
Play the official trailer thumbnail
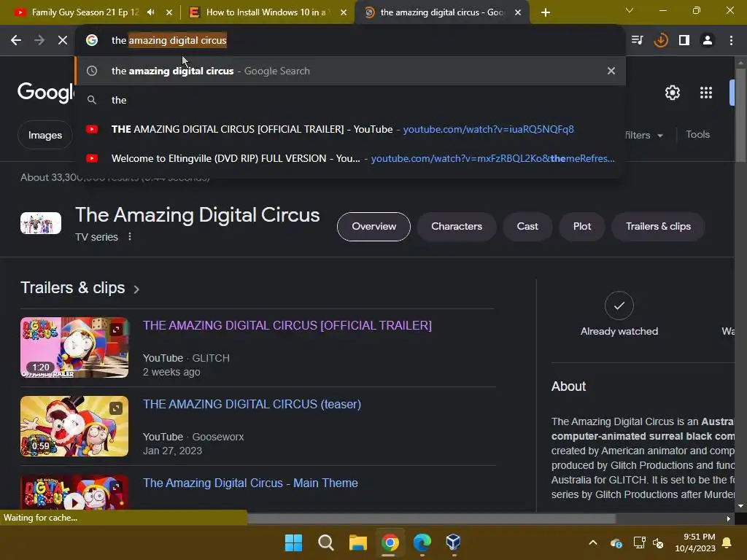tap(74, 347)
